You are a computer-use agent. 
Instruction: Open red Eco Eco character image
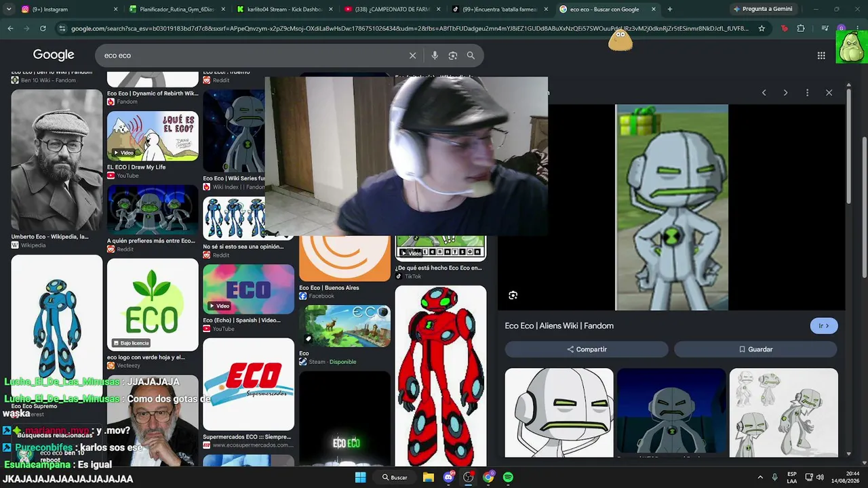(441, 376)
